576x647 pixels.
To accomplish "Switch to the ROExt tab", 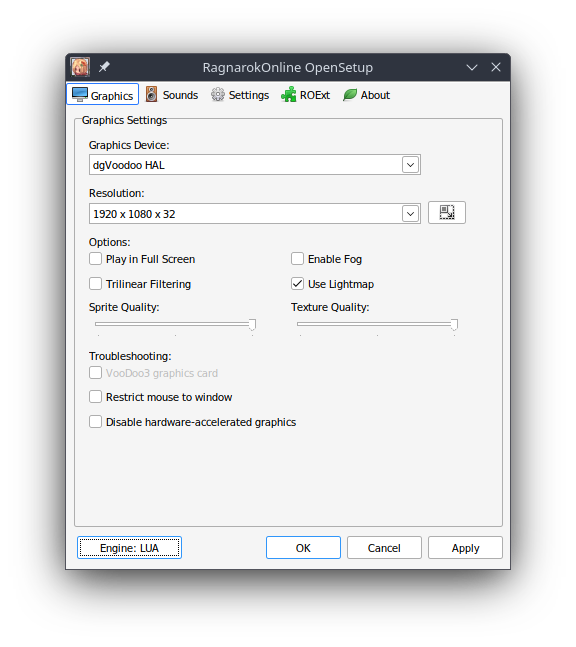I will click(x=305, y=95).
